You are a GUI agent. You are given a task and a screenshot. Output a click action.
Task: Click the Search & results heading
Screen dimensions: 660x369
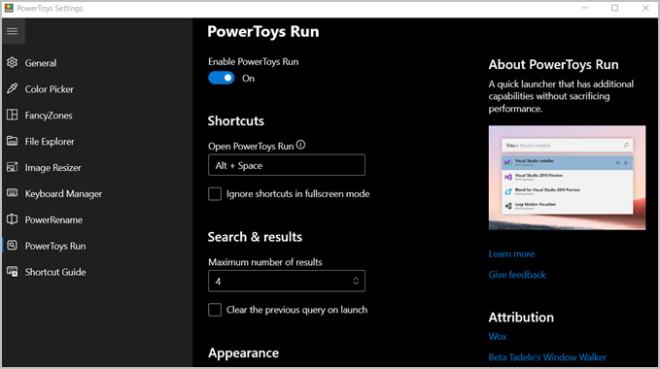[255, 237]
